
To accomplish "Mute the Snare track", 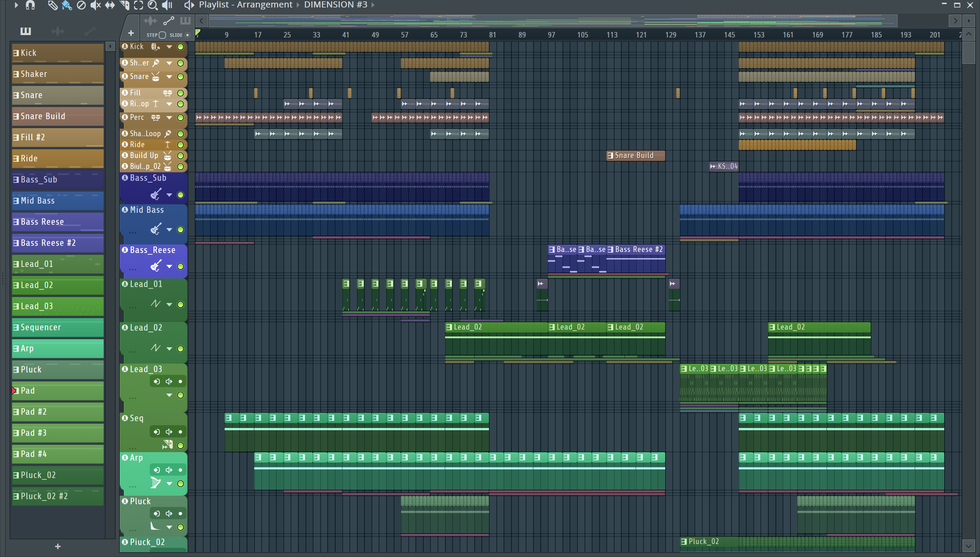I will (180, 77).
